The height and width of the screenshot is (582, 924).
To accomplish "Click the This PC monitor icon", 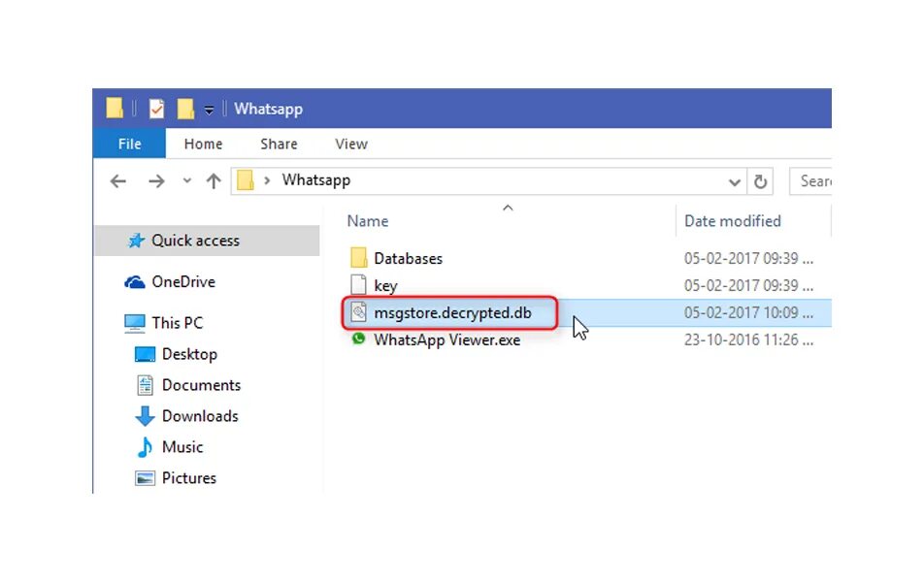I will (x=135, y=323).
